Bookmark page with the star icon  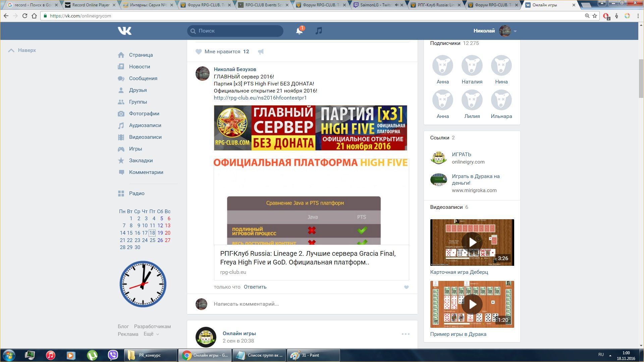click(x=595, y=16)
